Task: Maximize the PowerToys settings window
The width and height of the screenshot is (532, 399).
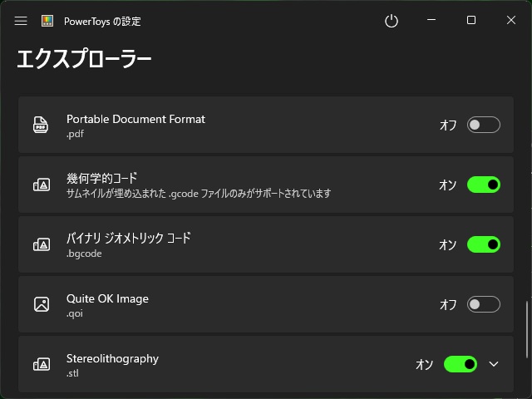Action: [471, 20]
